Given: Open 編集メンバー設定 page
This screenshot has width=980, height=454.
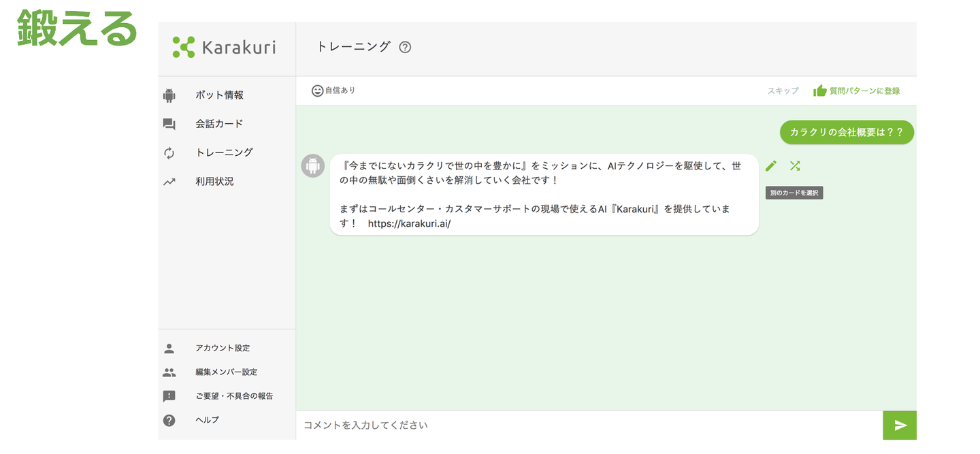Looking at the screenshot, I should (226, 372).
